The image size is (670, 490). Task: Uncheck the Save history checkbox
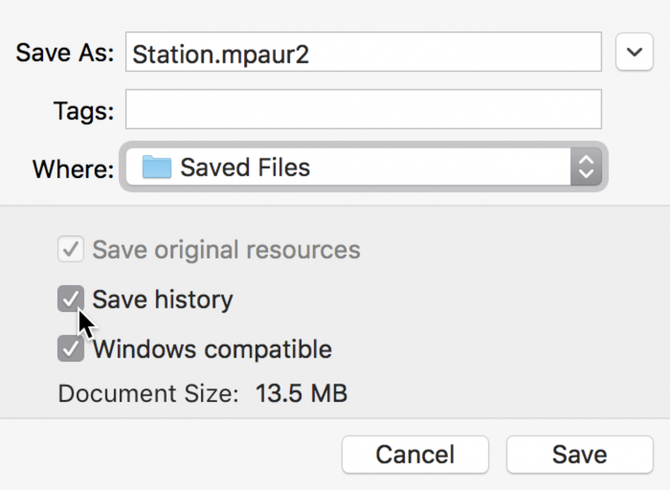click(x=71, y=299)
